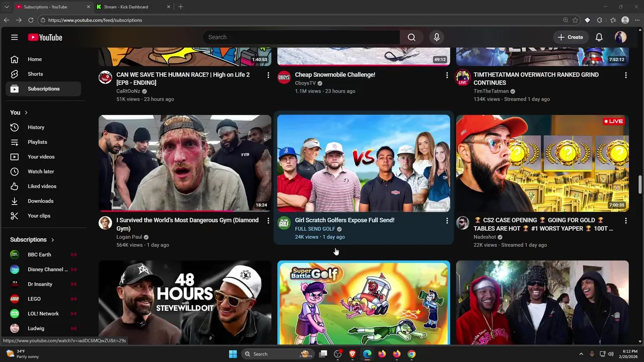Open LOL! Network channel subscription
The width and height of the screenshot is (644, 362).
(43, 314)
